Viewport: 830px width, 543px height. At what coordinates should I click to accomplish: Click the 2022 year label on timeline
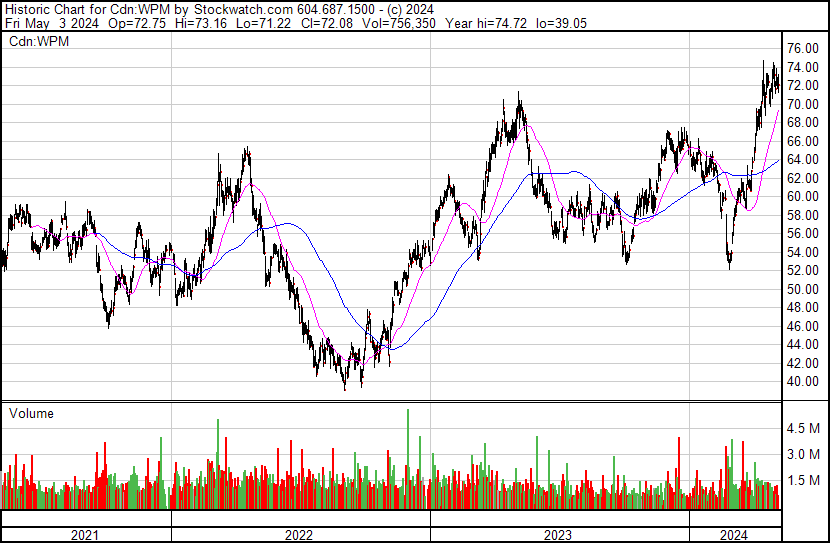click(299, 535)
